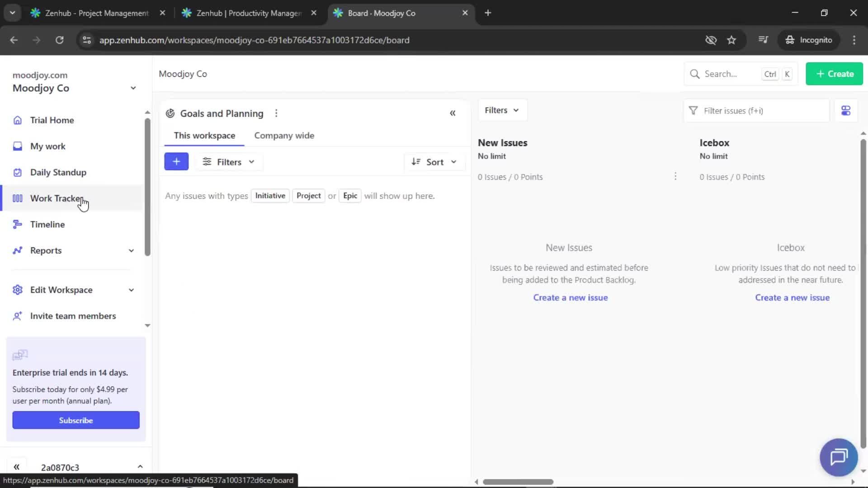Switch to the Company wide tab

point(284,135)
